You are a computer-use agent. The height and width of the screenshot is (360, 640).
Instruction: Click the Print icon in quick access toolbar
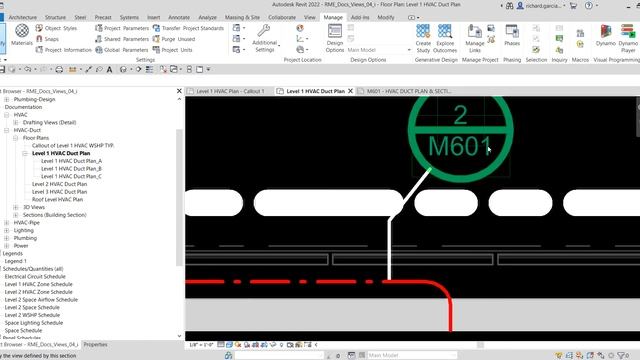[59, 69]
